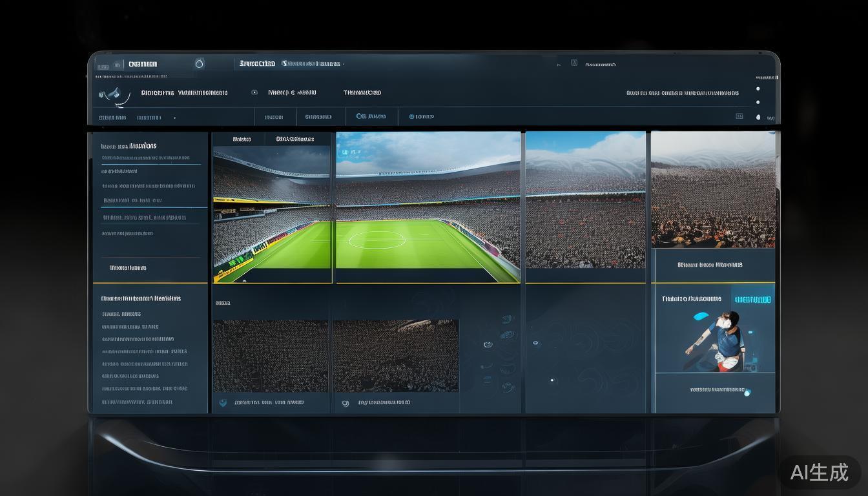This screenshot has width=868, height=496.
Task: Click the text label under the top-right crowd image
Action: tap(710, 265)
